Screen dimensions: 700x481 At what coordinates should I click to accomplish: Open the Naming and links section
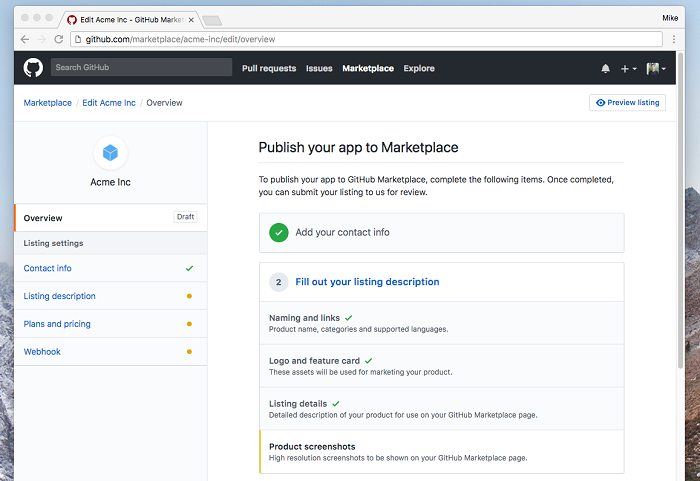tap(442, 323)
